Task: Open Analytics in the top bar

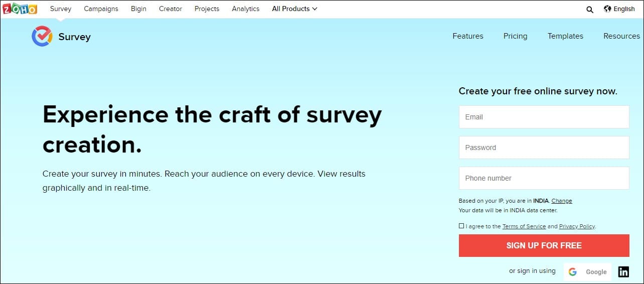Action: pos(246,9)
